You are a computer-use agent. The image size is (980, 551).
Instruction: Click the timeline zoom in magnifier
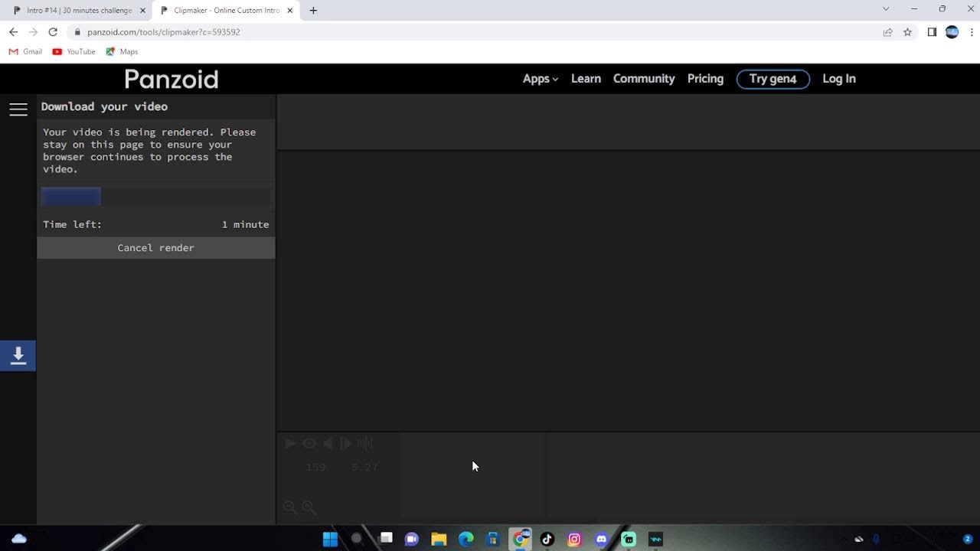coord(309,507)
